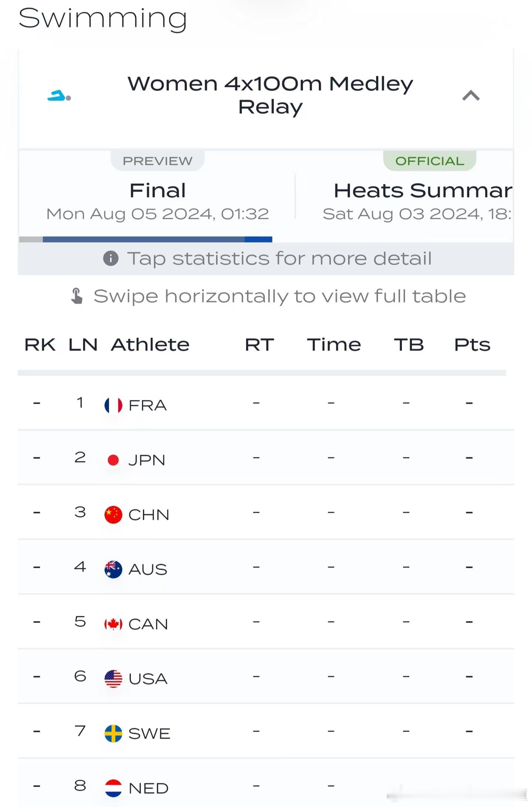Screen dimensions: 532x807
Task: Select the Sweden flag icon
Action: [113, 733]
